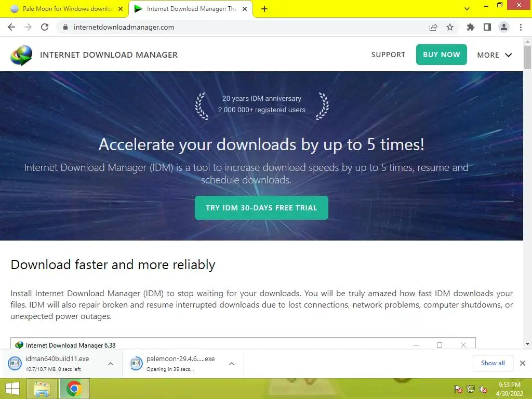Viewport: 532px width, 399px height.
Task: Click the 'Download faster and more reliably' heading
Action: coord(113,264)
